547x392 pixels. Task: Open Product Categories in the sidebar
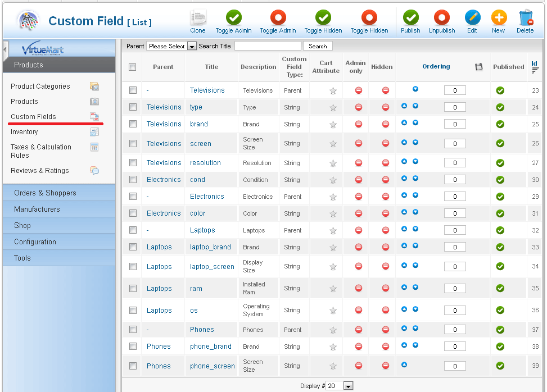[x=40, y=86]
